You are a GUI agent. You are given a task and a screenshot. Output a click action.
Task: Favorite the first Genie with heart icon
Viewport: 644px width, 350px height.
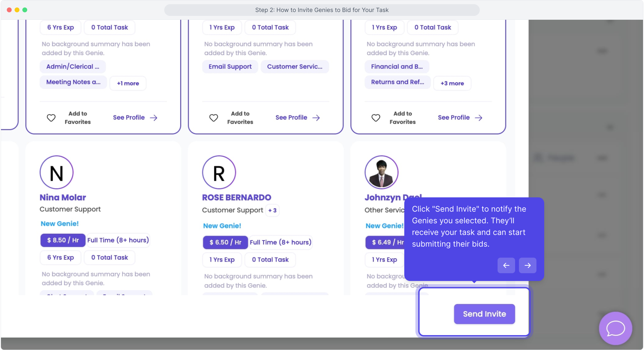coord(51,118)
